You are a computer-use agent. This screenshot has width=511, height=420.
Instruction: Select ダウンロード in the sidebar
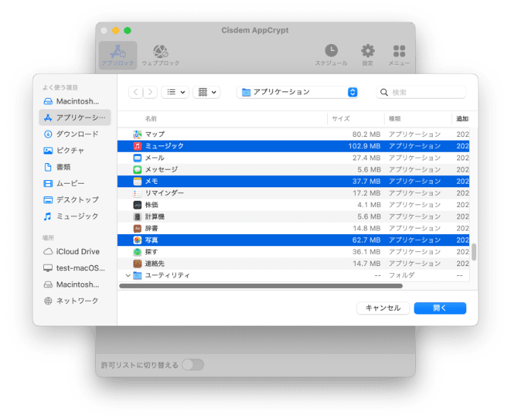(77, 134)
